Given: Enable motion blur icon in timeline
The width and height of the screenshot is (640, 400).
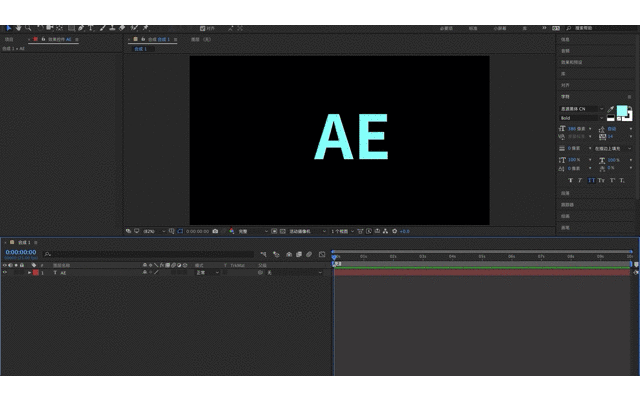Looking at the screenshot, I should click(309, 254).
